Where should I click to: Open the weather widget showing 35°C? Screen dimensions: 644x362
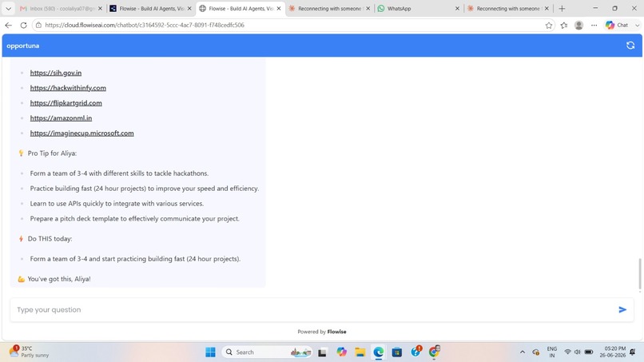click(x=30, y=352)
